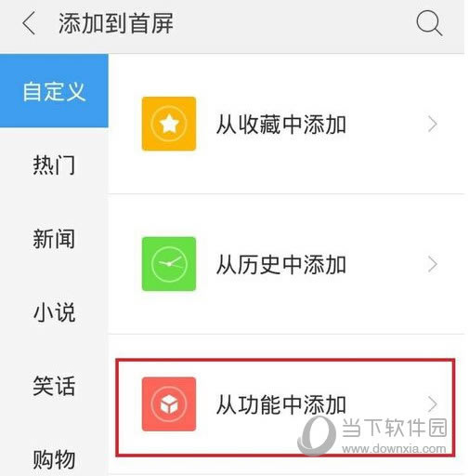Switch to the 热门 category

coord(54,165)
